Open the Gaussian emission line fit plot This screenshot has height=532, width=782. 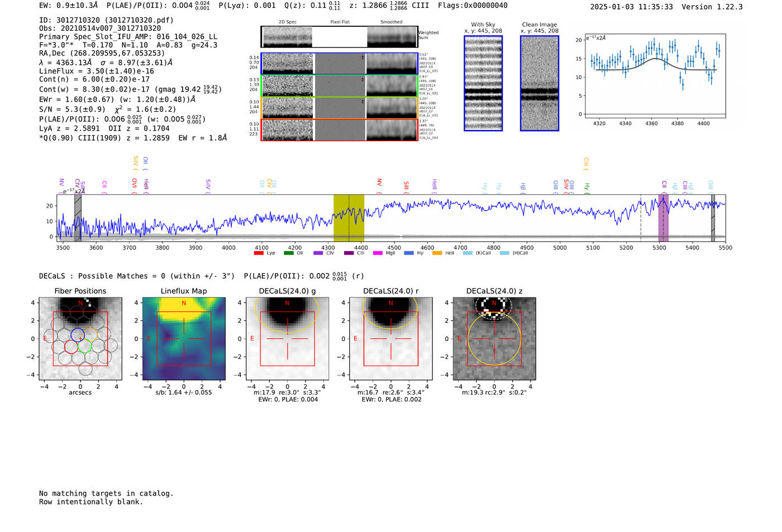pos(655,75)
